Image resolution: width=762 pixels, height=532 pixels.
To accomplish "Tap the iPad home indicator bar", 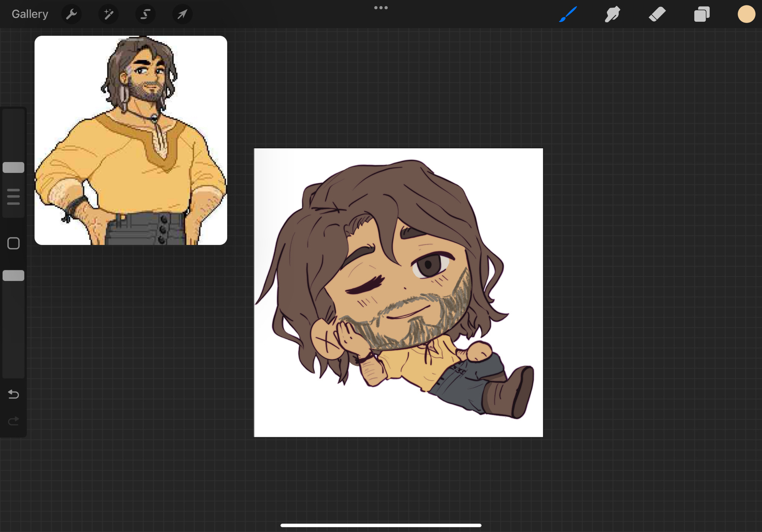I will pos(381,525).
